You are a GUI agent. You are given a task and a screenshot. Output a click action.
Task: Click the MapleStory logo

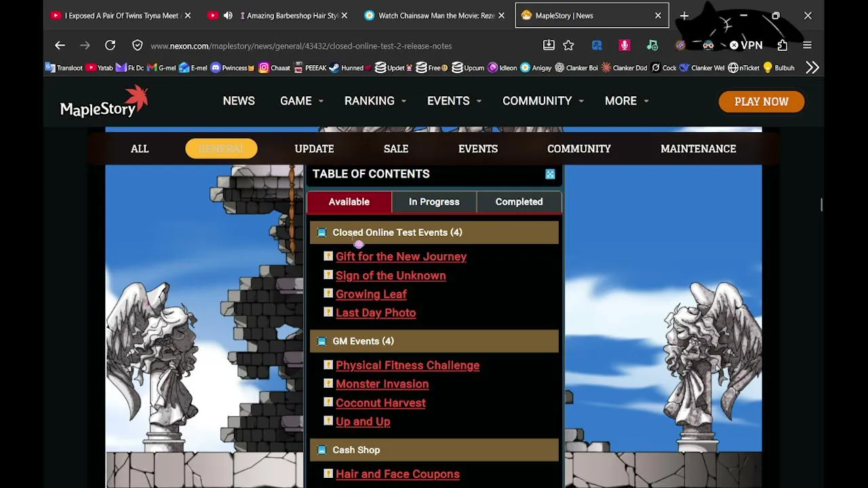(103, 102)
